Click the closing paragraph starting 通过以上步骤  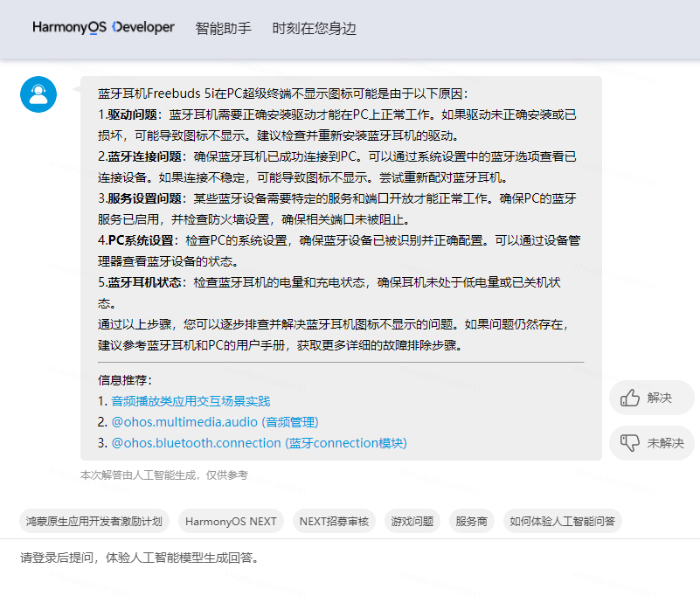(x=333, y=335)
